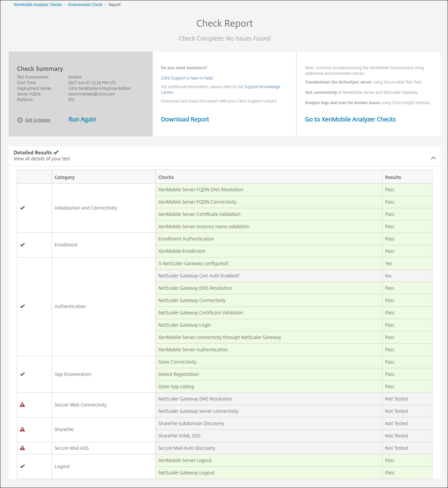Click the warning triangle in the ShareFile row
The height and width of the screenshot is (488, 448).
click(x=22, y=429)
